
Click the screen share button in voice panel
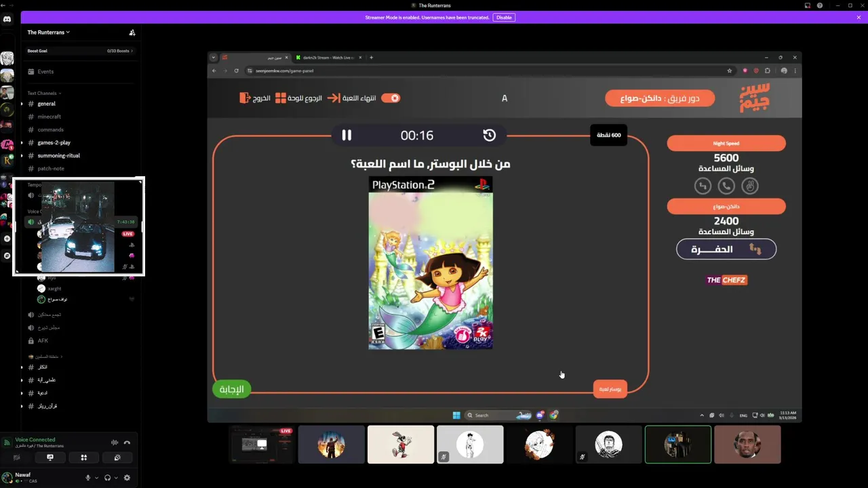point(50,457)
